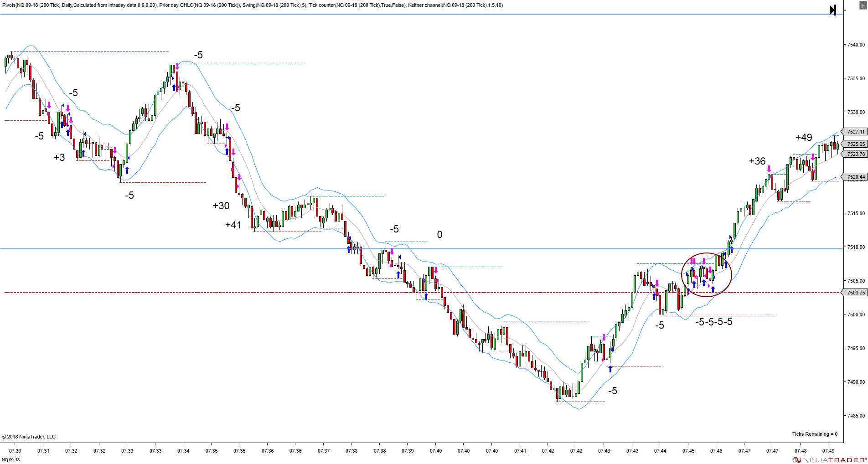The width and height of the screenshot is (868, 464).
Task: Click the 07:44 time axis label
Action: click(660, 451)
